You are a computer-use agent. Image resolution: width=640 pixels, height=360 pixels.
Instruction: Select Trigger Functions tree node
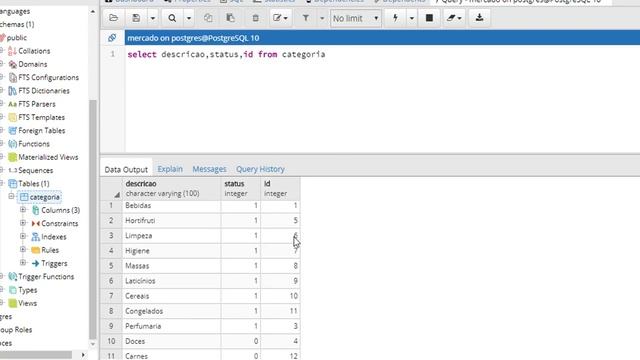click(x=46, y=277)
